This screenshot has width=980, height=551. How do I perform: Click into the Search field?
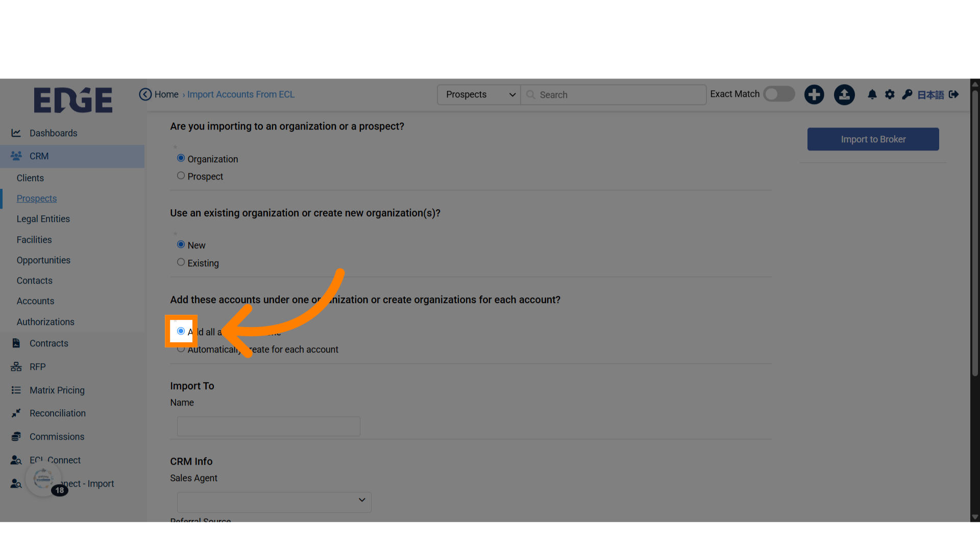point(614,95)
